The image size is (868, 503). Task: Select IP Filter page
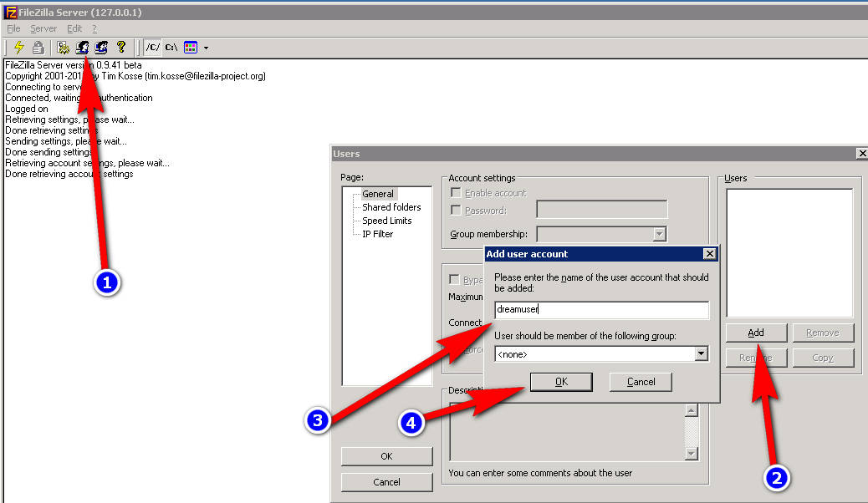(377, 234)
